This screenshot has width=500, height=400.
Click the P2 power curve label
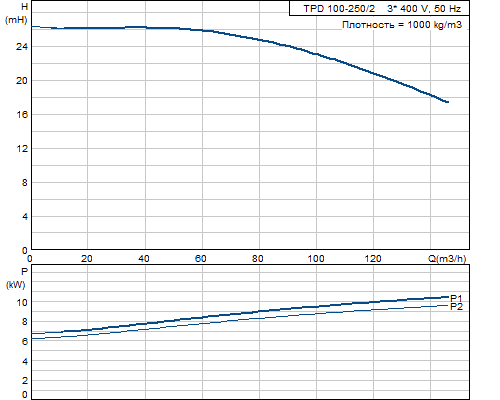[456, 307]
